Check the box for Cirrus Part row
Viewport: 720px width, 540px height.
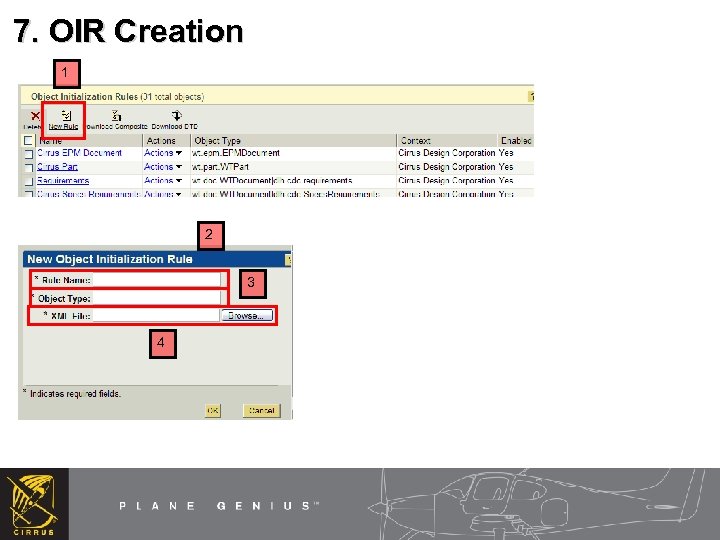pos(28,168)
